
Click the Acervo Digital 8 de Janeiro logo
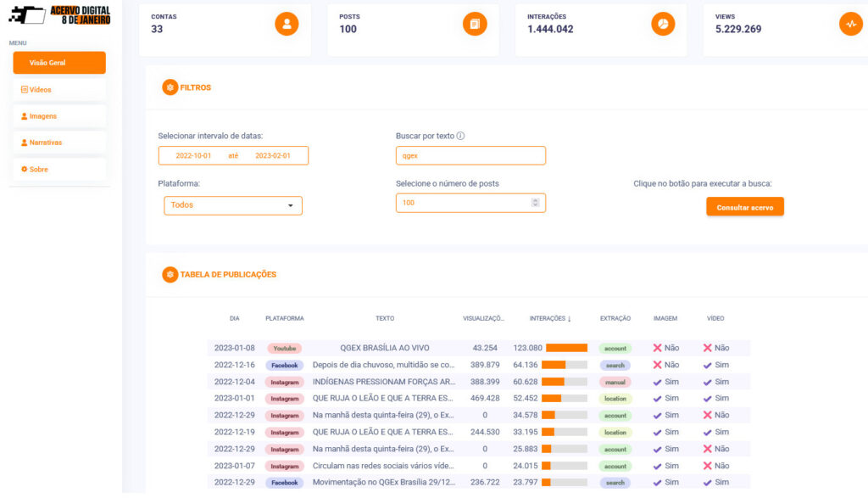pos(59,14)
